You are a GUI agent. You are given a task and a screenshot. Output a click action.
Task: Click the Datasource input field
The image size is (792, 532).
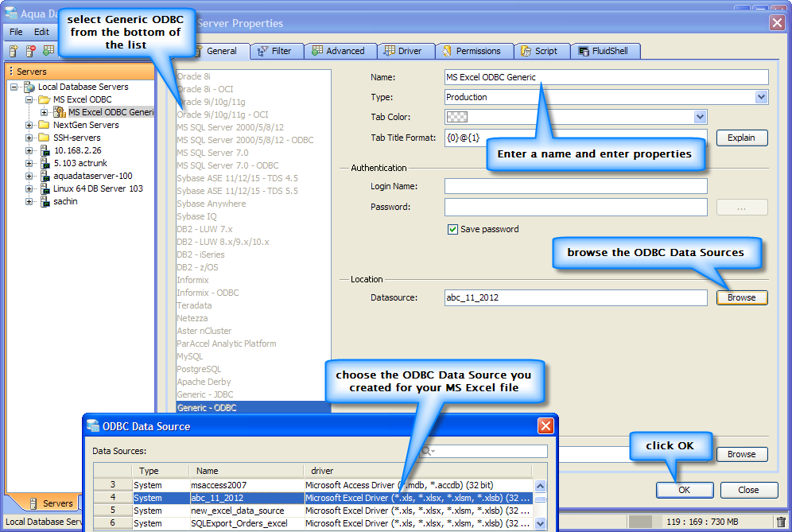pyautogui.click(x=575, y=297)
